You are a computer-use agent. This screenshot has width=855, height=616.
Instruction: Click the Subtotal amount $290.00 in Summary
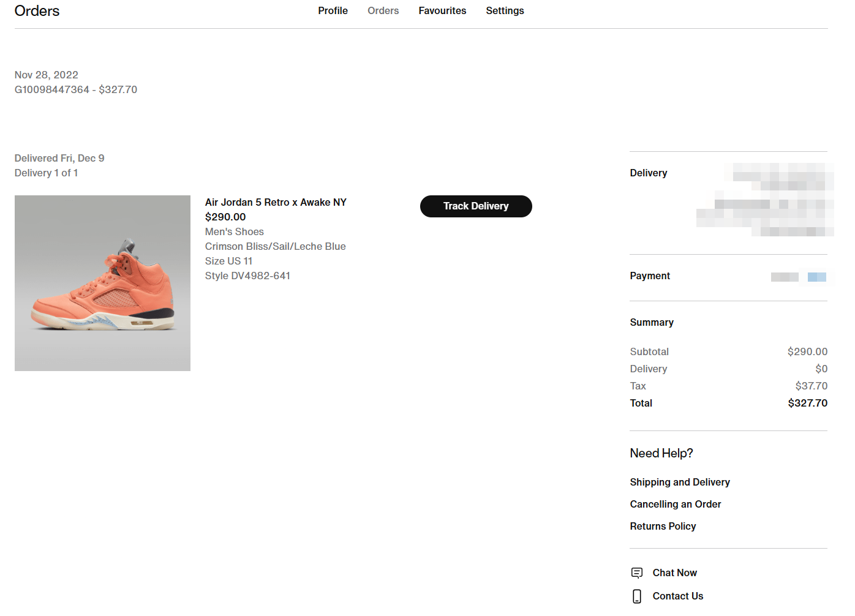[808, 351]
